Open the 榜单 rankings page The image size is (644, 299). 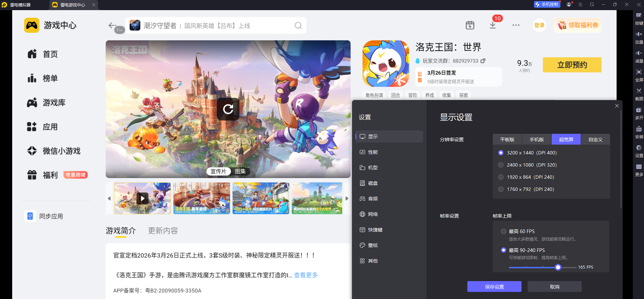[x=43, y=78]
